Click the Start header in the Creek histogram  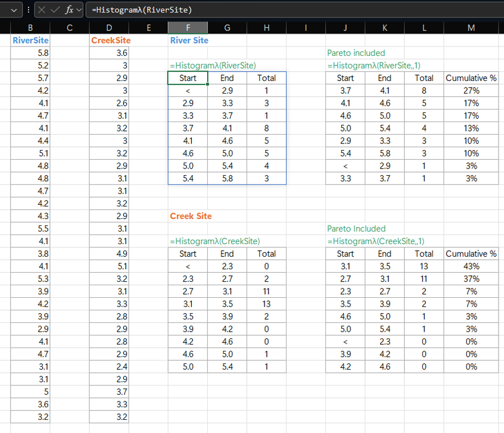point(188,254)
